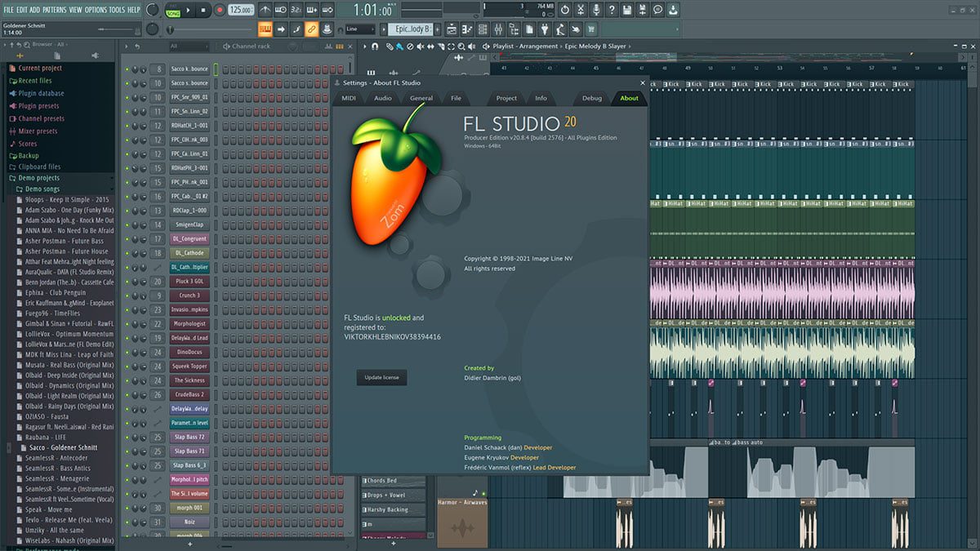Arm the red Record button

(x=219, y=10)
